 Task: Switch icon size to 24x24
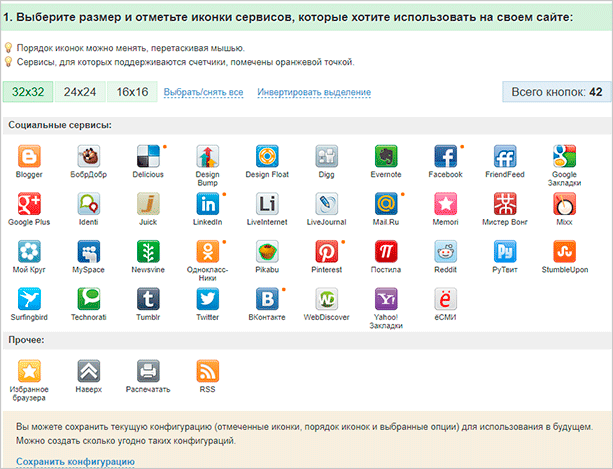(x=80, y=92)
